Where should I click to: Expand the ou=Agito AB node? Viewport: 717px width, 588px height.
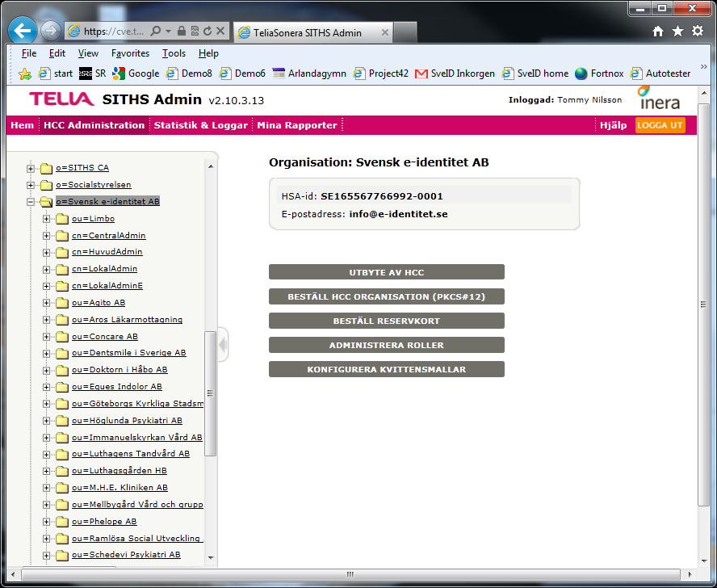click(46, 303)
